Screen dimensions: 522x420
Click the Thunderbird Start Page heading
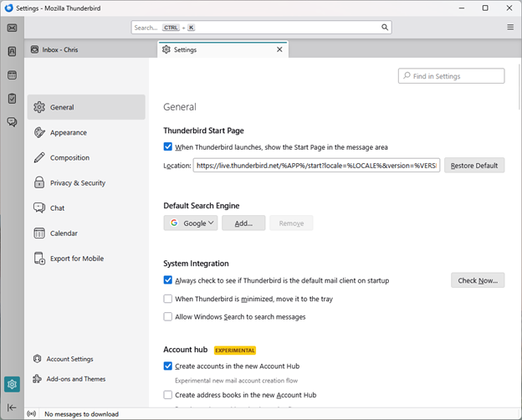(203, 131)
